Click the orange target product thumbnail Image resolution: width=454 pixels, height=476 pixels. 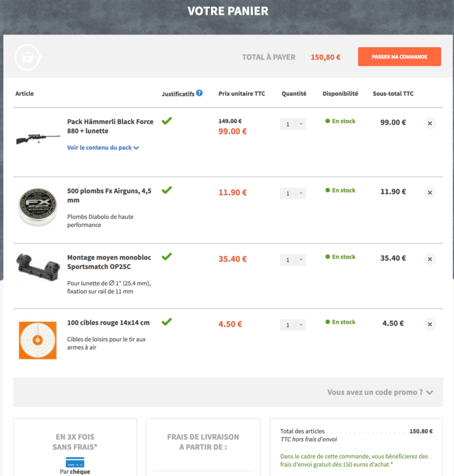[37, 340]
